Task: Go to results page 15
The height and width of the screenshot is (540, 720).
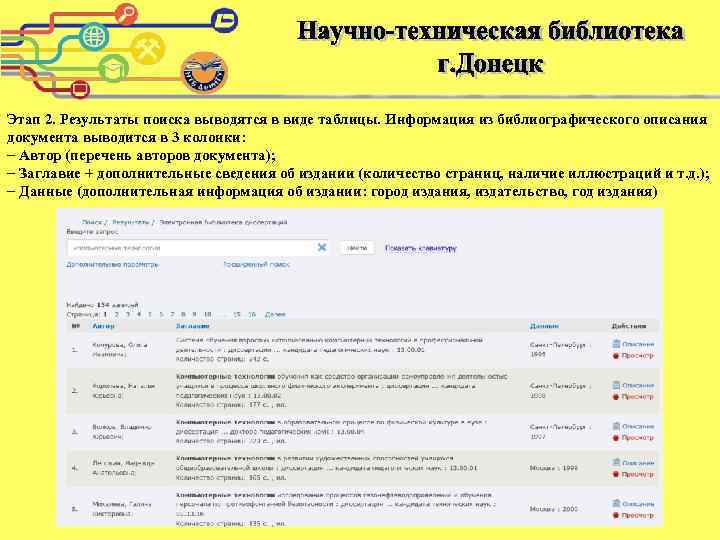Action: click(x=236, y=315)
